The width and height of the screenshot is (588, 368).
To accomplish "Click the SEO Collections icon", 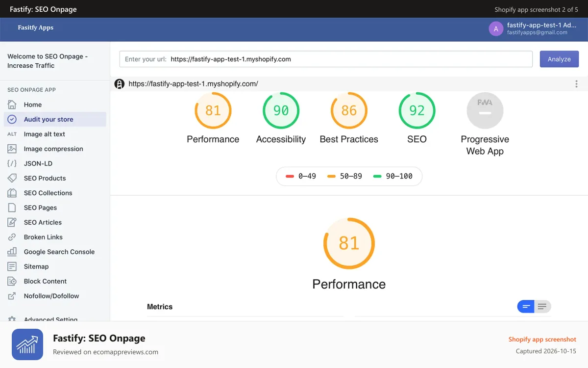I will (12, 193).
